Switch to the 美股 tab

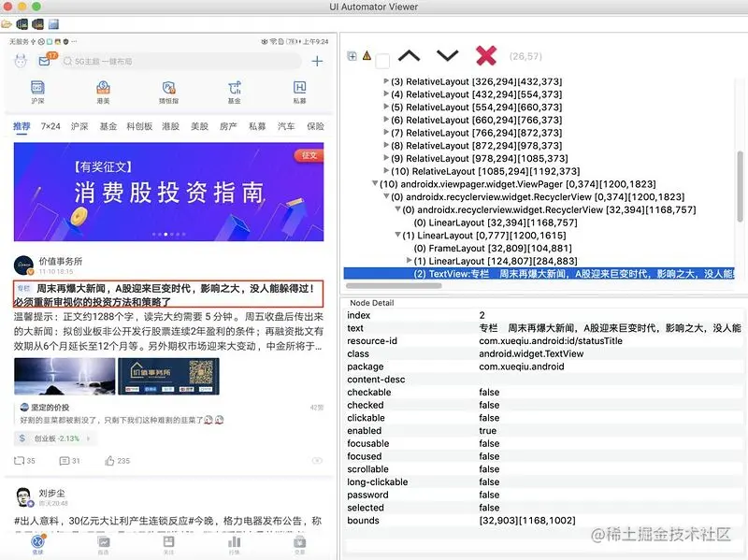pos(199,126)
